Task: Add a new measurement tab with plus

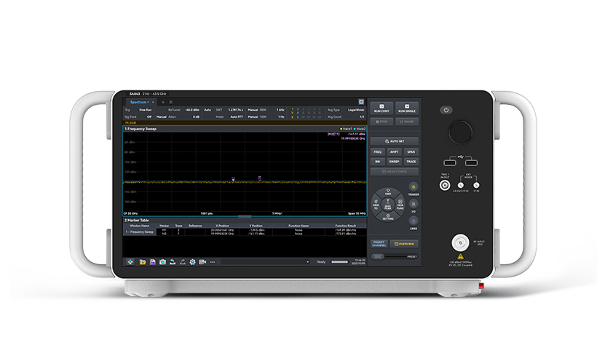Action: click(162, 102)
